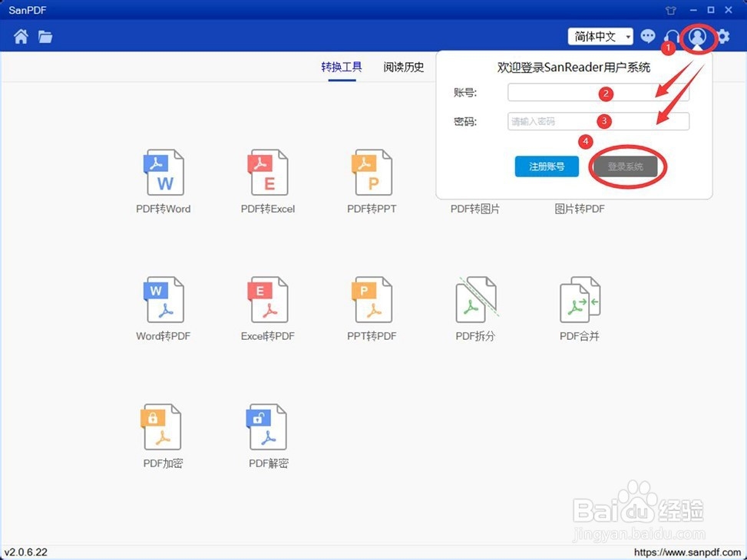The image size is (747, 560).
Task: Open the www.sanpdf.com website link
Action: (688, 552)
